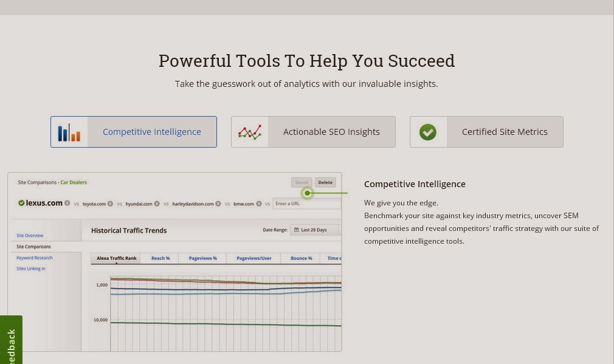614x364 pixels.
Task: Click the lexus.com site name
Action: (x=44, y=203)
